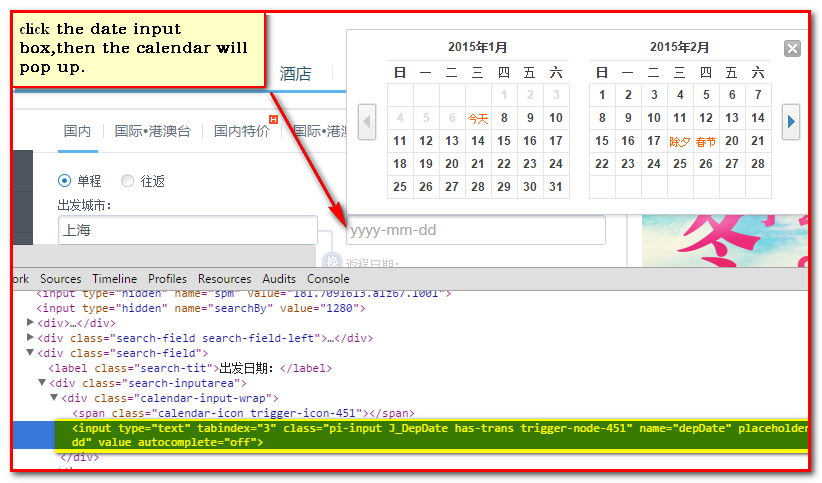Viewport: 822px width, 483px height.
Task: Pick 今天 in the January calendar
Action: 478,118
